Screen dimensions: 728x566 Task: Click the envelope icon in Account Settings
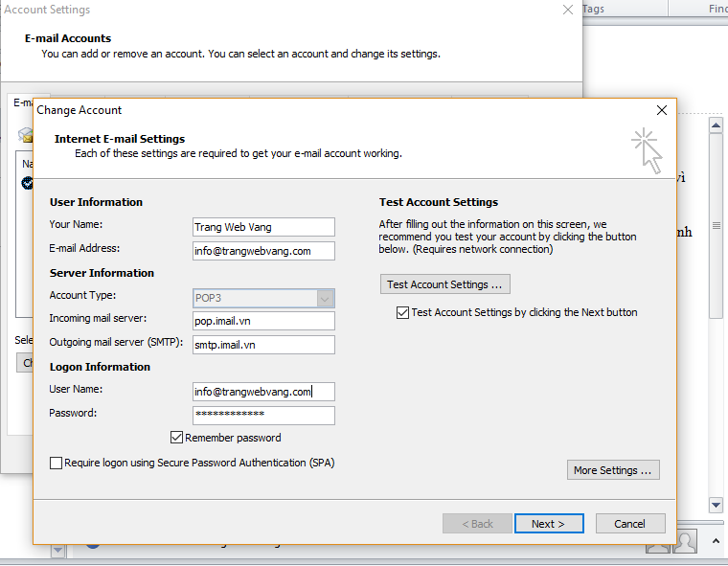(x=25, y=135)
